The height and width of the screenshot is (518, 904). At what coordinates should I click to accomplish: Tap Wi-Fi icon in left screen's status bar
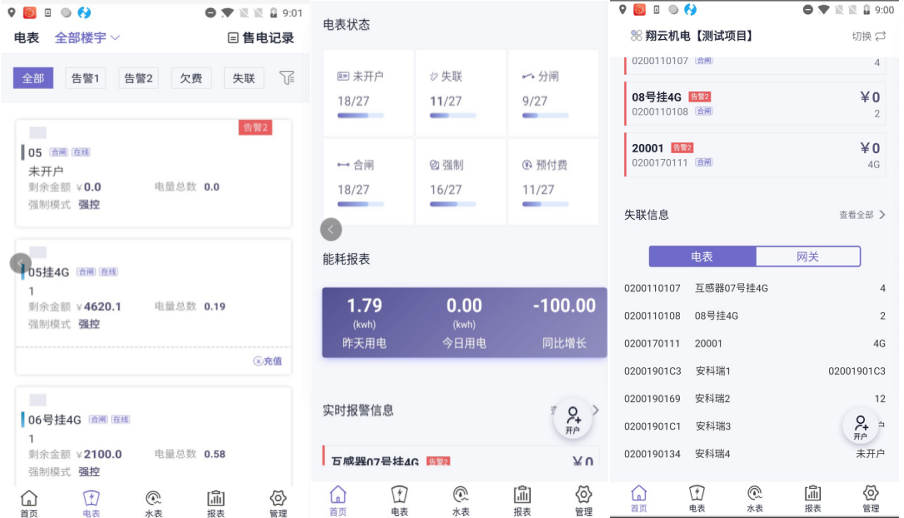point(228,13)
